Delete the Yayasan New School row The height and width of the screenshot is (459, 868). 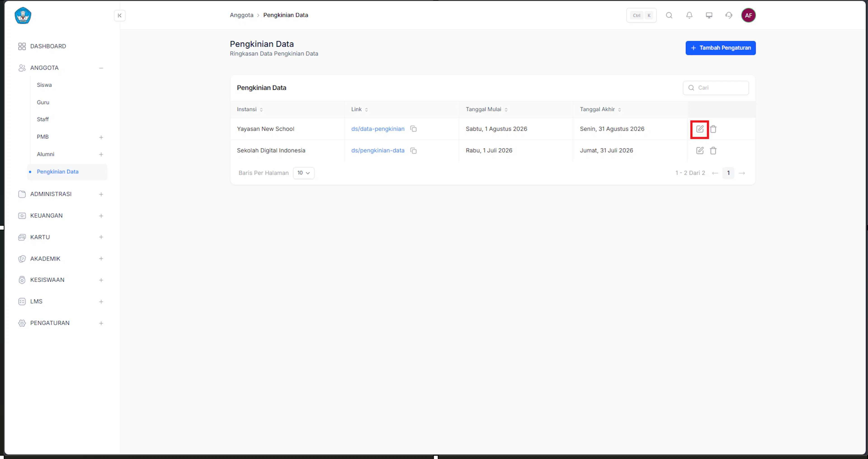tap(713, 129)
